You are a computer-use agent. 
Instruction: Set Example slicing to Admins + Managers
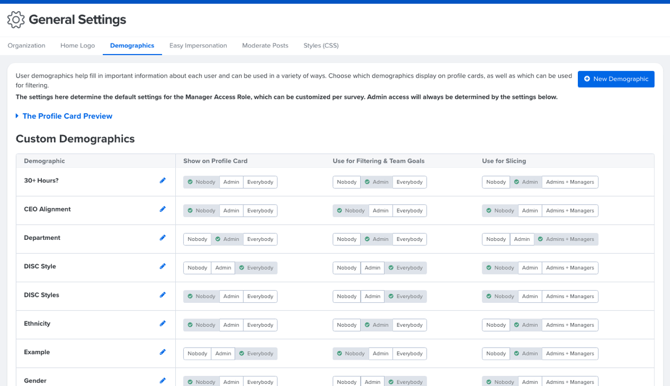tap(570, 354)
